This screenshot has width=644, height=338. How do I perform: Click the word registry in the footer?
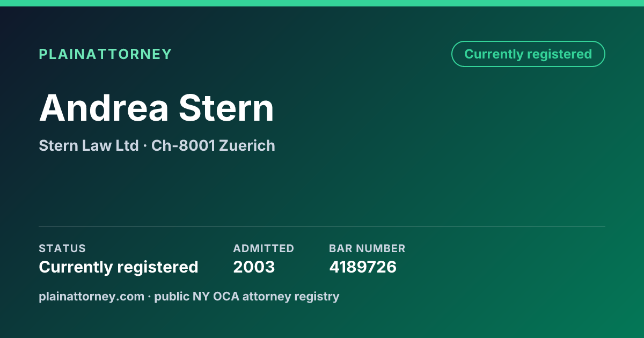click(x=320, y=296)
